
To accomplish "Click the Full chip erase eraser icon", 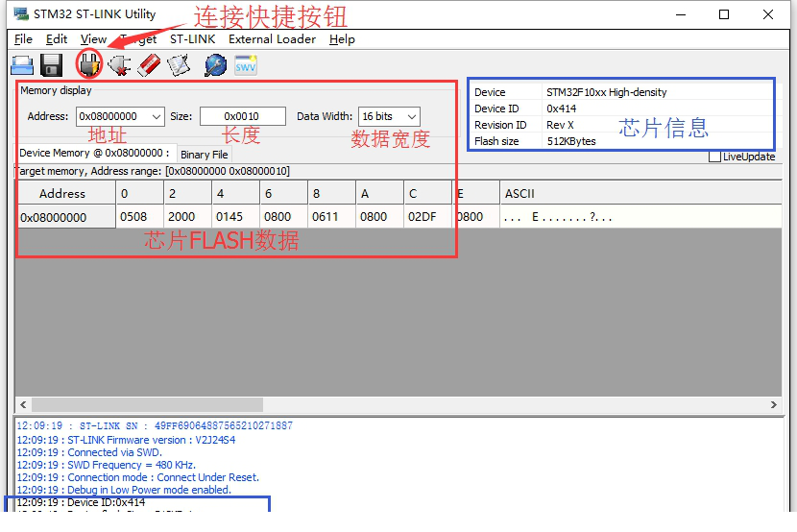I will tap(149, 65).
